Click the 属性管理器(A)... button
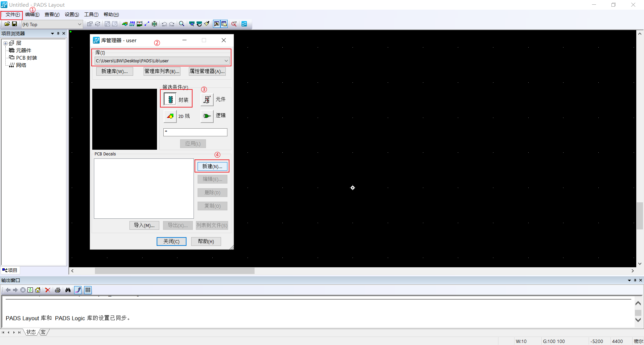This screenshot has width=644, height=345. 207,71
